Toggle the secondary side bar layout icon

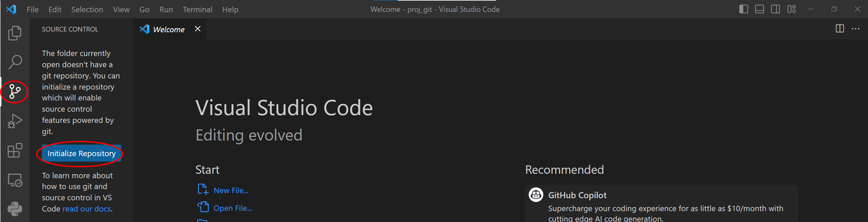point(776,9)
